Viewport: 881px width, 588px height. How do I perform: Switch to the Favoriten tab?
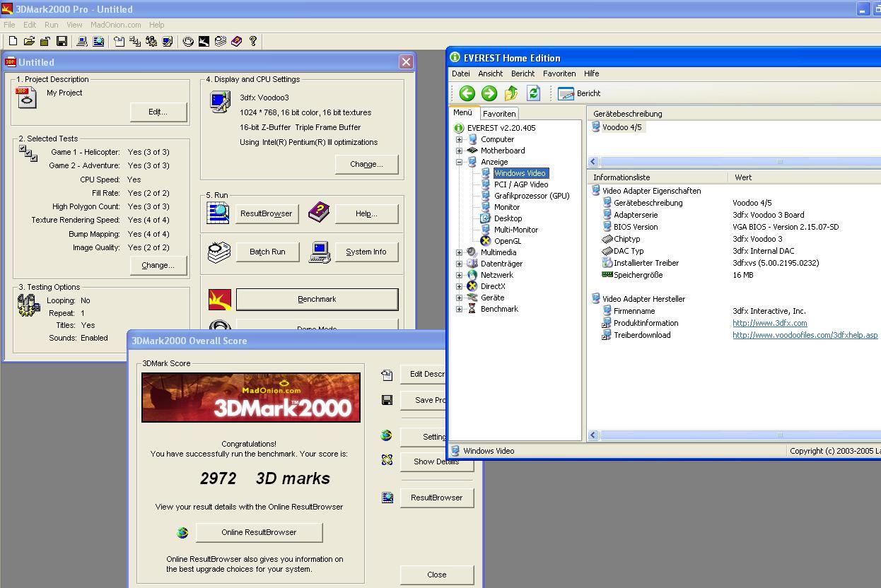499,113
